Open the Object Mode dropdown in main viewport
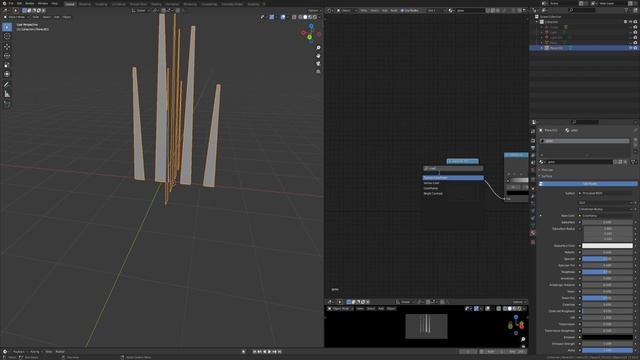Viewport: 640px width, 360px height. pyautogui.click(x=16, y=17)
